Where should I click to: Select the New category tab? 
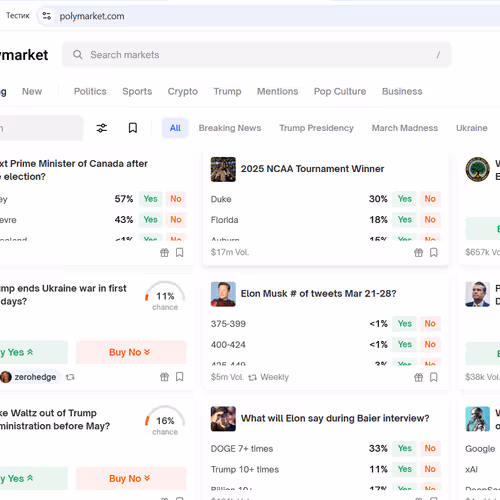32,91
